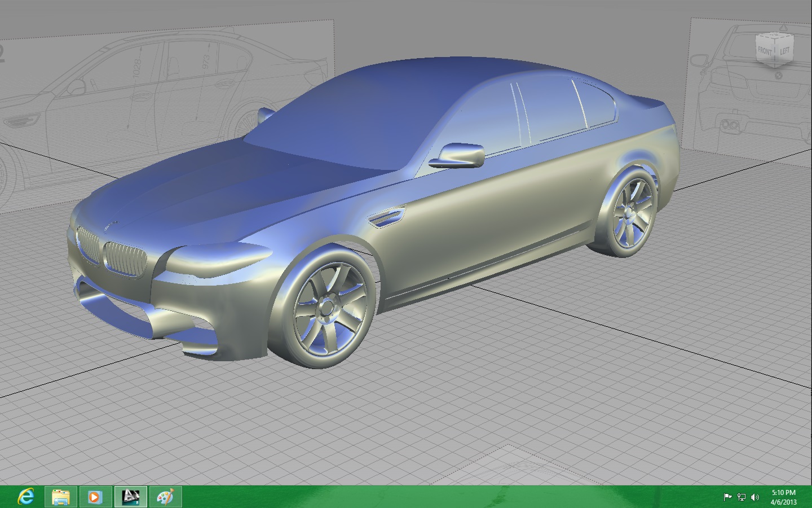Open the volume control in the tray
The image size is (812, 508).
tap(754, 497)
